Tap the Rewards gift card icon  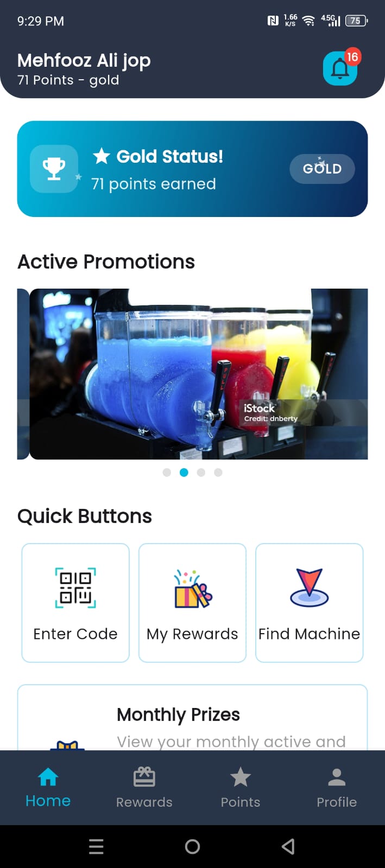click(144, 777)
